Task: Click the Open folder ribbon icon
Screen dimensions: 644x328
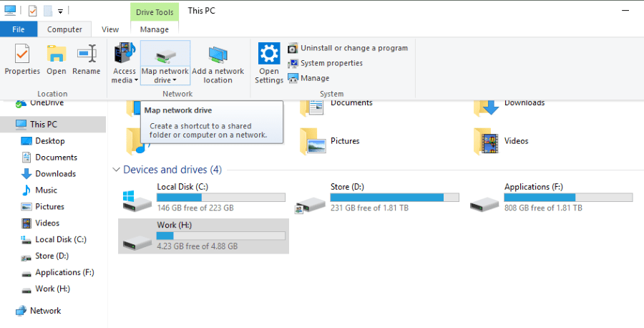Action: click(57, 59)
